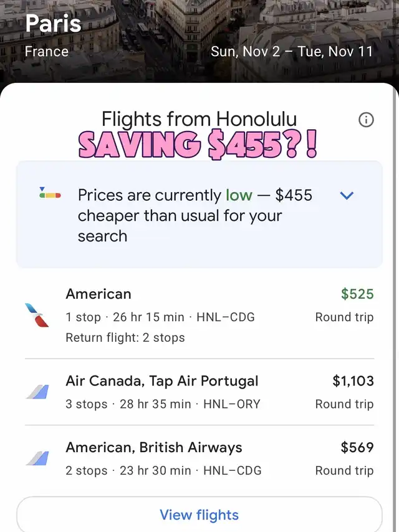Click the $569 round trip price
The image size is (399, 532).
pos(357,447)
